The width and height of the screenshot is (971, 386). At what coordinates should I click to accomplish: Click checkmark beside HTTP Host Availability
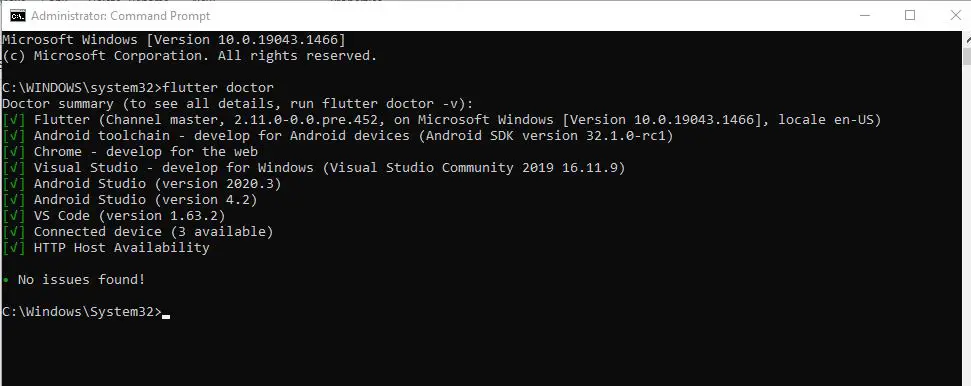tap(14, 248)
